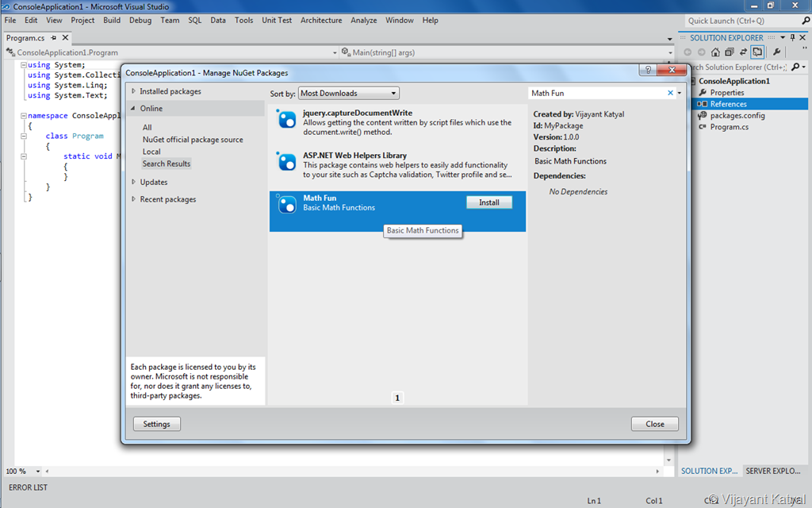Open NuGet Settings button

[x=156, y=424]
